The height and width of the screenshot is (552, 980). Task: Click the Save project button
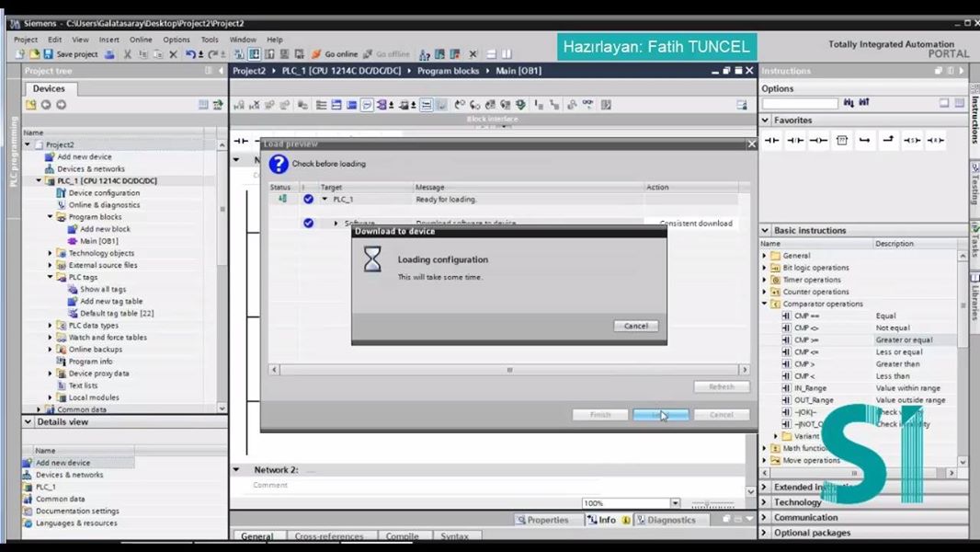71,54
